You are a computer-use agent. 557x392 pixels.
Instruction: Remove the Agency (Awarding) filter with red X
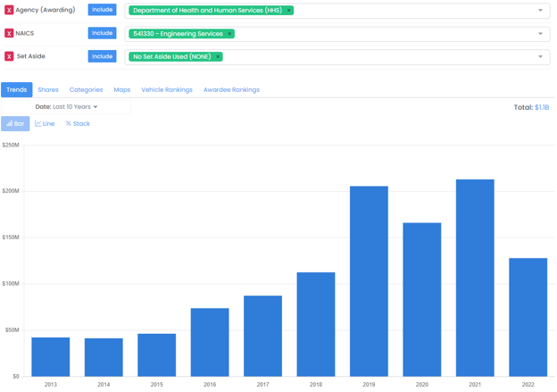point(9,10)
